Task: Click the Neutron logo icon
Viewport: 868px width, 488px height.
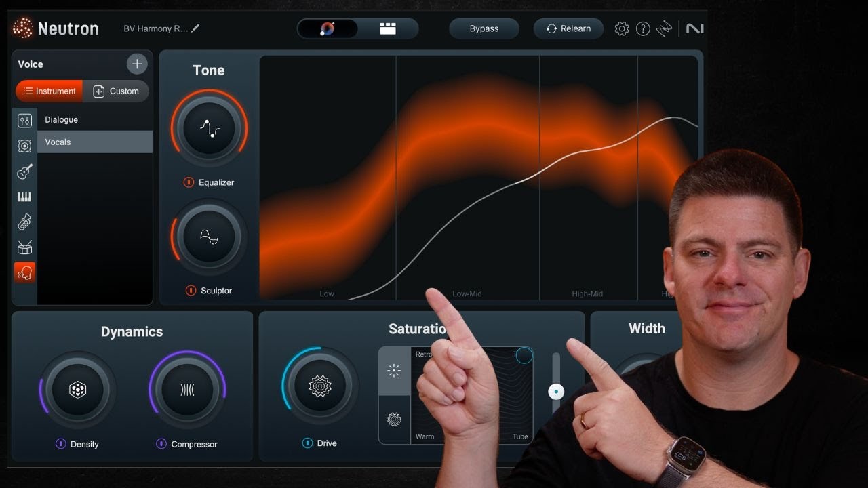Action: [22, 28]
